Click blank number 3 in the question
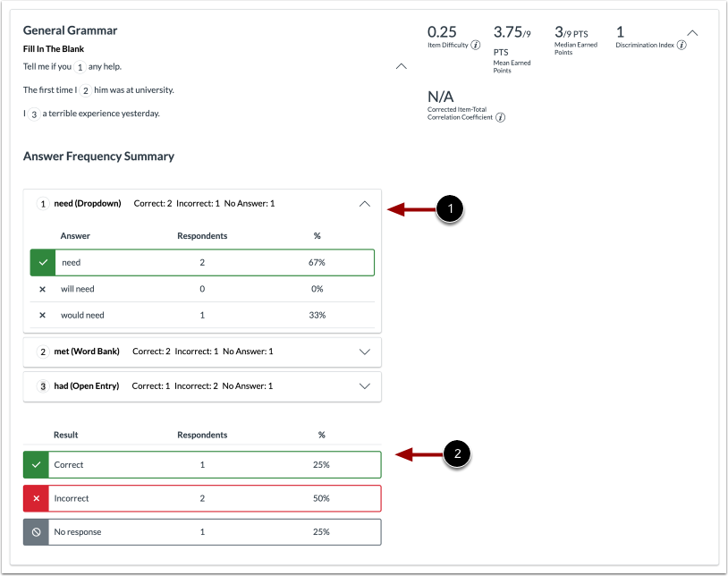 [33, 114]
